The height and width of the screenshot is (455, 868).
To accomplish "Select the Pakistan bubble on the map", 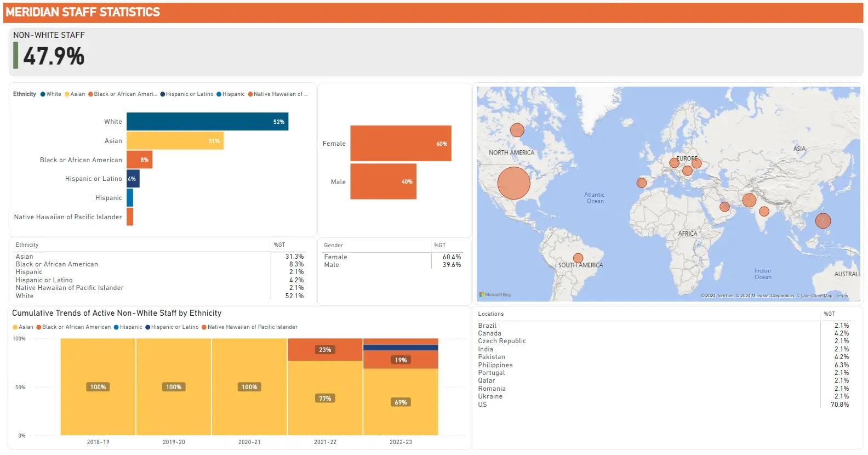I will (x=749, y=200).
